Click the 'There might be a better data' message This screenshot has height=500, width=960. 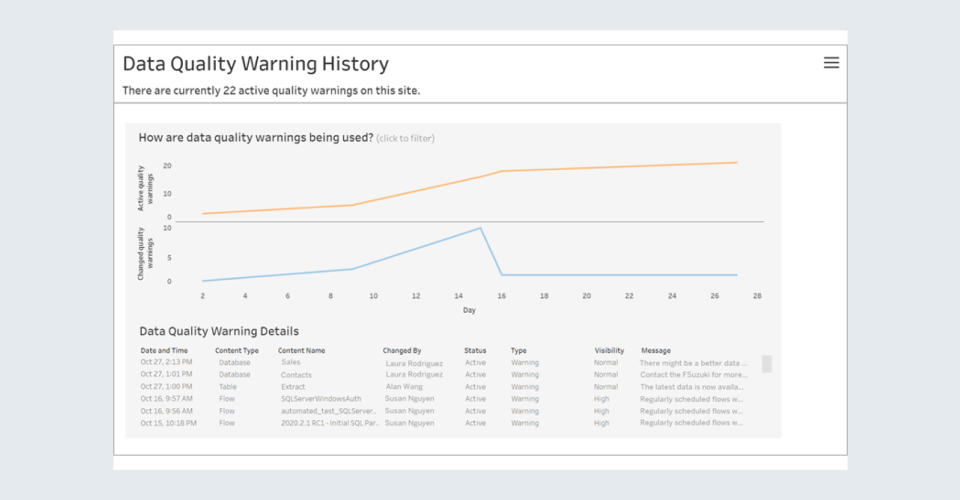pyautogui.click(x=693, y=363)
